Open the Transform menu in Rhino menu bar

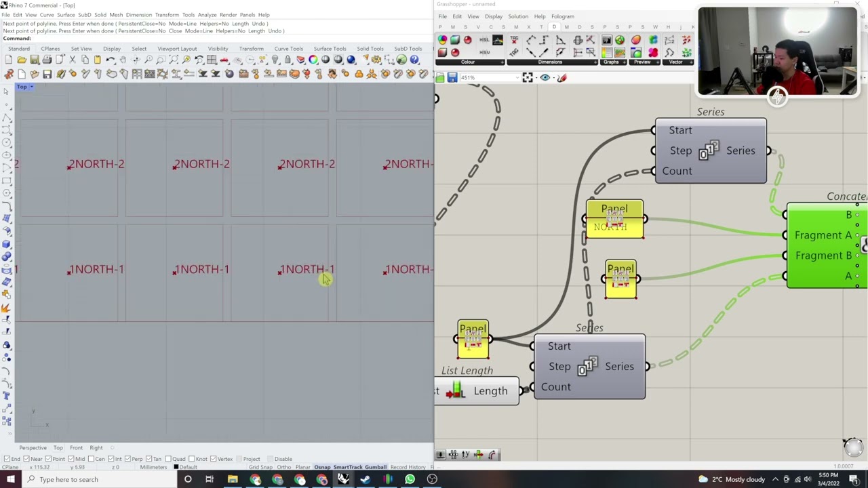[x=167, y=15]
